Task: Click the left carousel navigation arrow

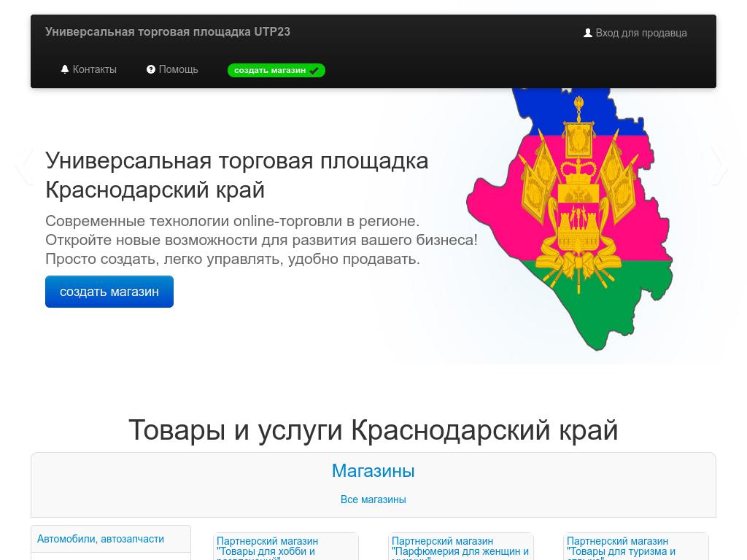Action: pyautogui.click(x=24, y=166)
